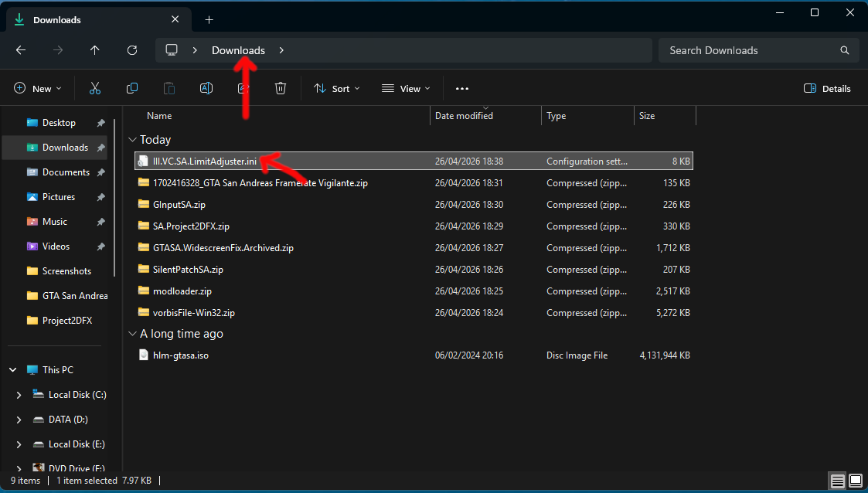Select GTA San Andreas Framerate Vigilante.zip
This screenshot has height=493, width=868.
click(414, 183)
